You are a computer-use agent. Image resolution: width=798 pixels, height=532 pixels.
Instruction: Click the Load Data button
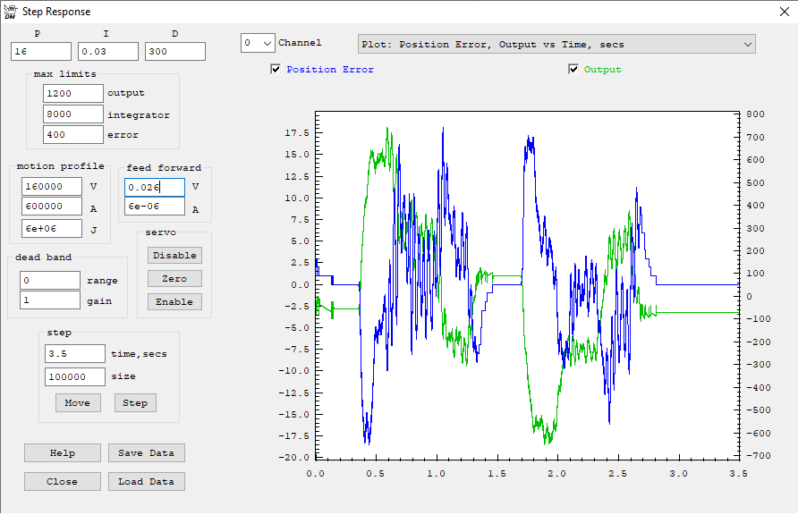tap(147, 482)
